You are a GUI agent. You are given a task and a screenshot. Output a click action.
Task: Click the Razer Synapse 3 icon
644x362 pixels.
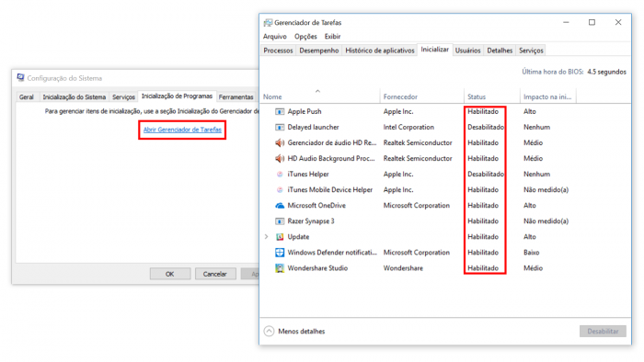point(280,221)
